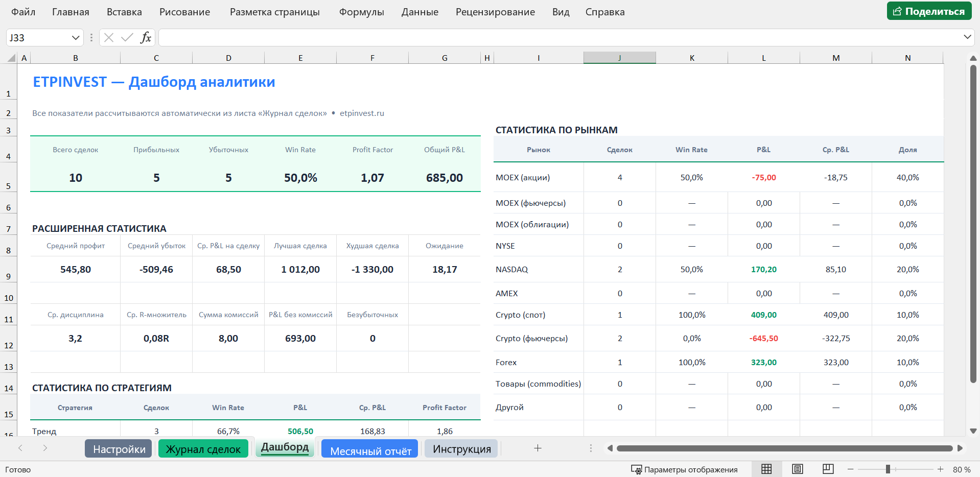Image resolution: width=980 pixels, height=477 pixels.
Task: Switch to the Месячный отчёт sheet
Action: tap(370, 449)
